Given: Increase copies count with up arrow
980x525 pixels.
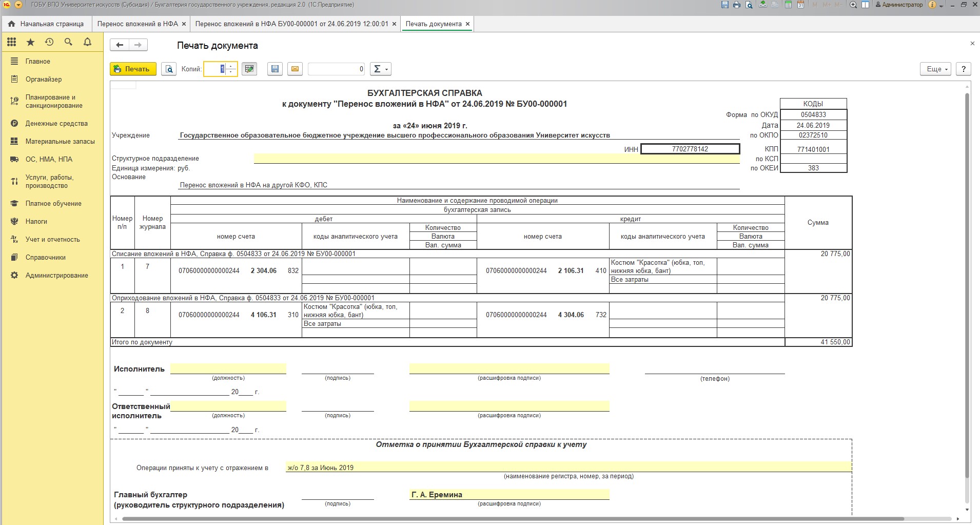Looking at the screenshot, I should coord(231,66).
